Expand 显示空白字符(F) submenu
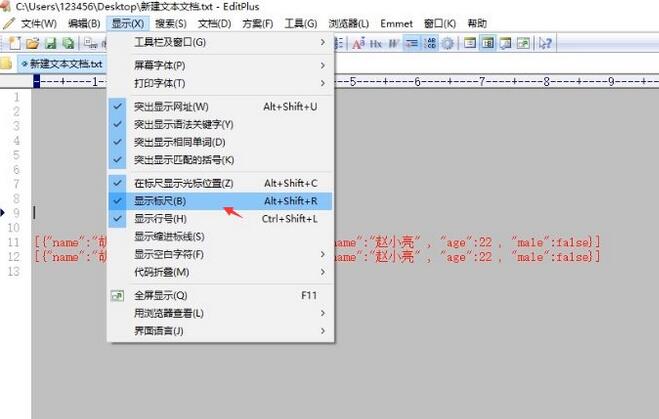 221,254
